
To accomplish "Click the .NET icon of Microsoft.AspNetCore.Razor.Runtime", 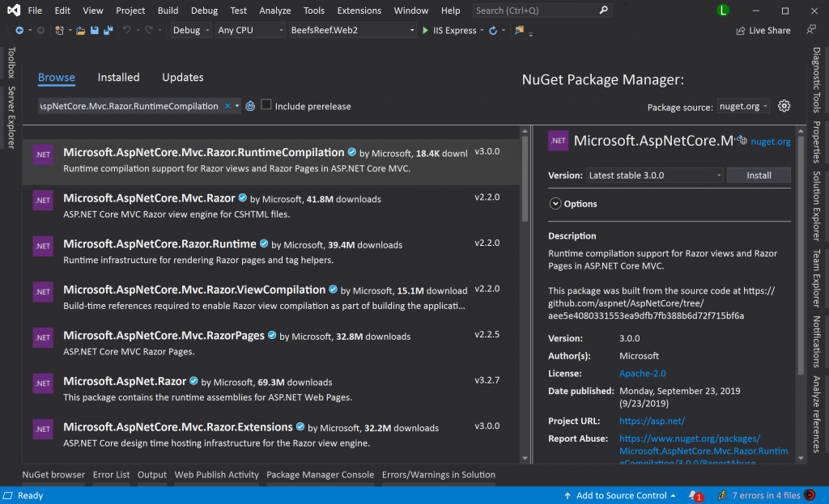I will click(x=43, y=246).
